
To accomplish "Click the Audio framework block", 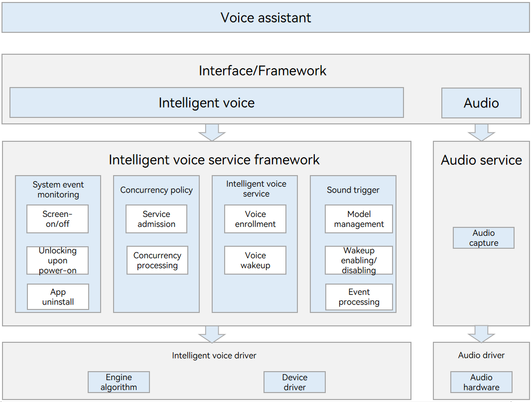I will 481,103.
